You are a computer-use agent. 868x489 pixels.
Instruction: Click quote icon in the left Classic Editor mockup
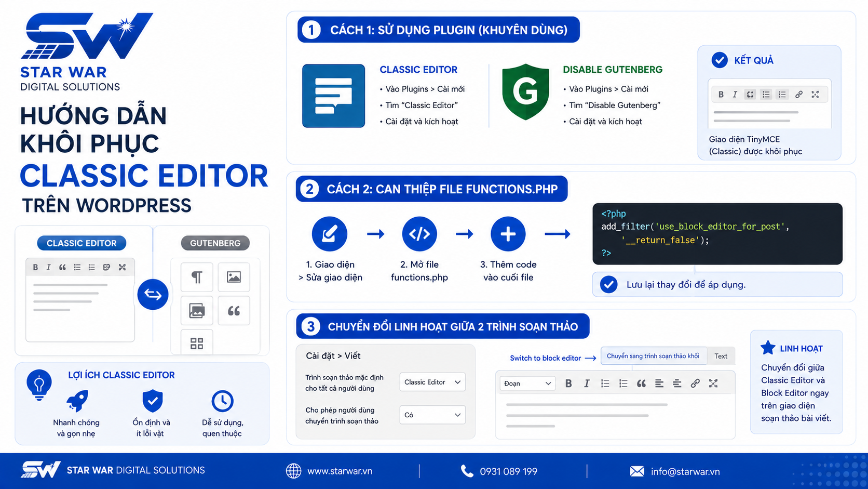pos(62,267)
